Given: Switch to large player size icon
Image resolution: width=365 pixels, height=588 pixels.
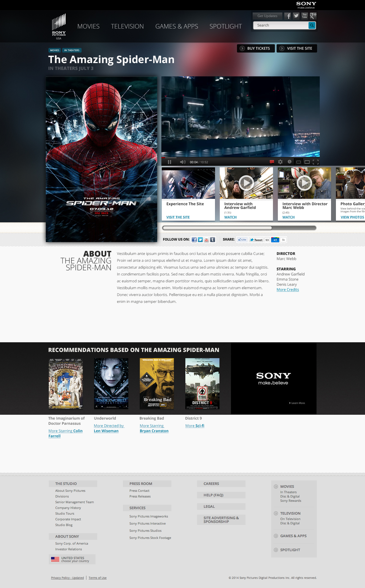Looking at the screenshot, I should [x=307, y=162].
